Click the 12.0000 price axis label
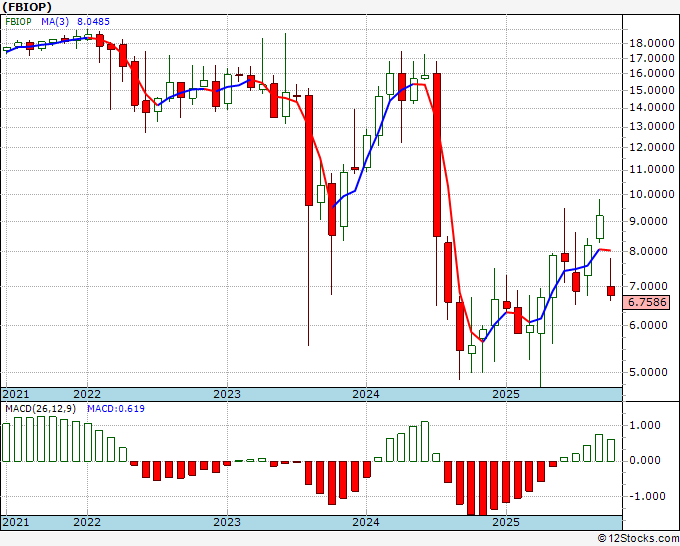 click(x=652, y=147)
